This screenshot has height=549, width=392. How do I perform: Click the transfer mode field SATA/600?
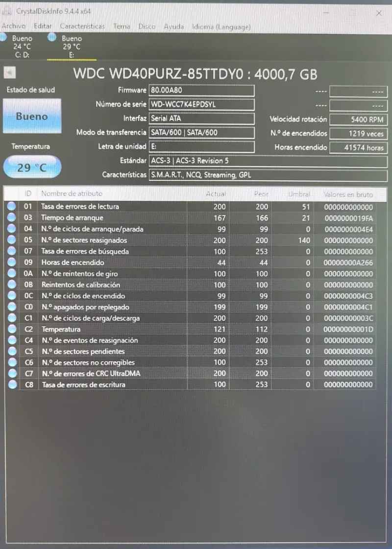[x=201, y=132]
